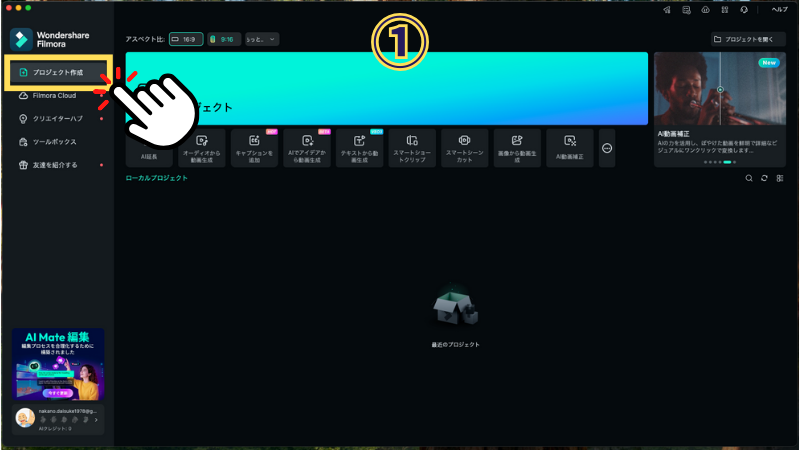Launch AI動画補正 tool
Image resolution: width=800 pixels, height=450 pixels.
(569, 147)
